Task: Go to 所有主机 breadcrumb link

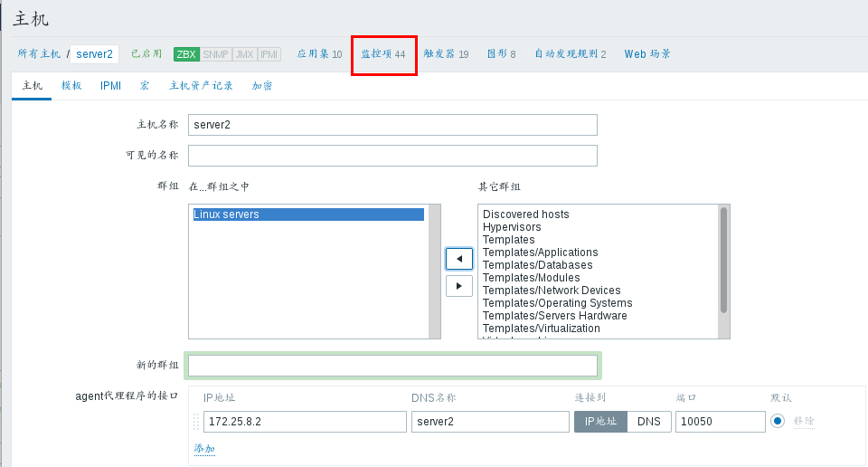Action: coord(39,54)
